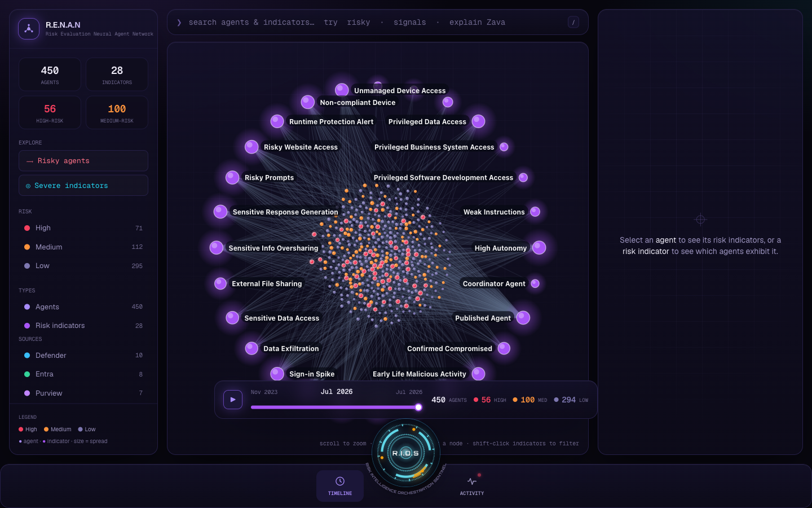Click the Risky agents explore button
This screenshot has height=508, width=812.
tap(83, 161)
